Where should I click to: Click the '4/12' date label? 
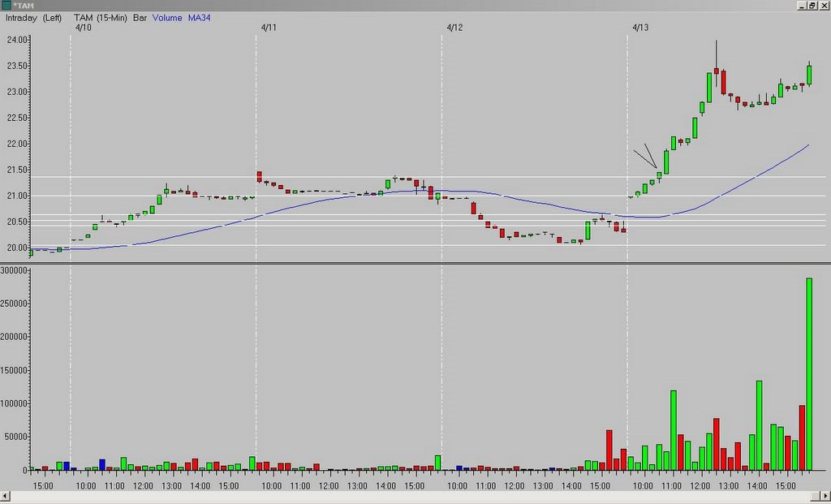point(454,28)
